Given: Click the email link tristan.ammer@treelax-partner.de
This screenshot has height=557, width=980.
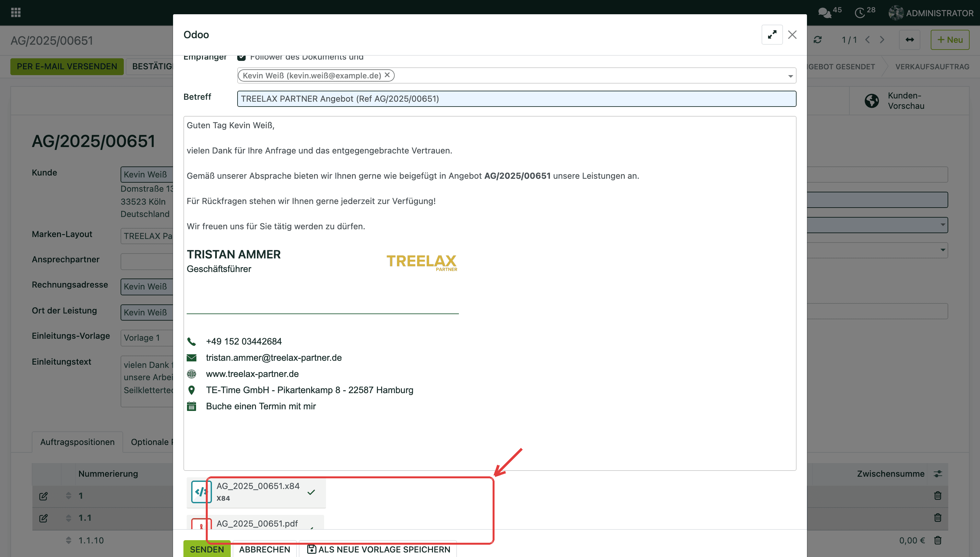Looking at the screenshot, I should [274, 357].
